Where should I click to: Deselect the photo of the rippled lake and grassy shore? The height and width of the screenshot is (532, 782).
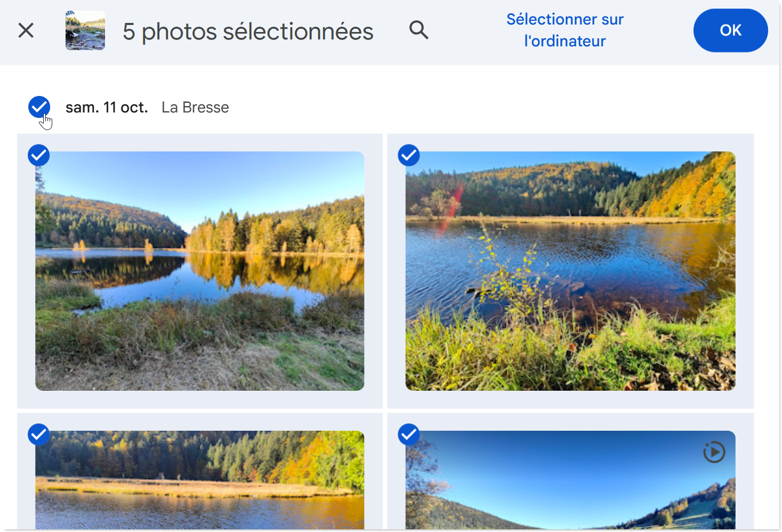click(409, 156)
